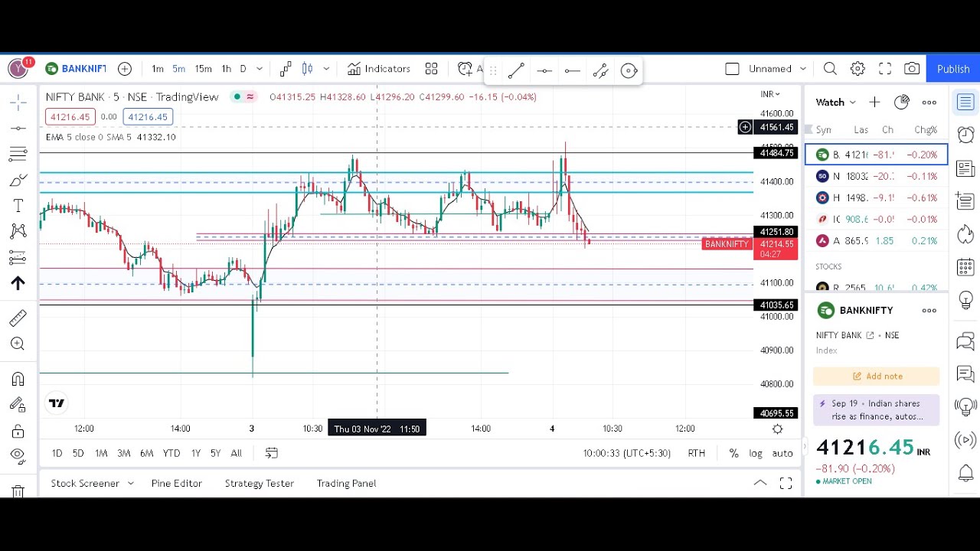Toggle lock all drawing tools
This screenshot has width=980, height=551.
[18, 431]
